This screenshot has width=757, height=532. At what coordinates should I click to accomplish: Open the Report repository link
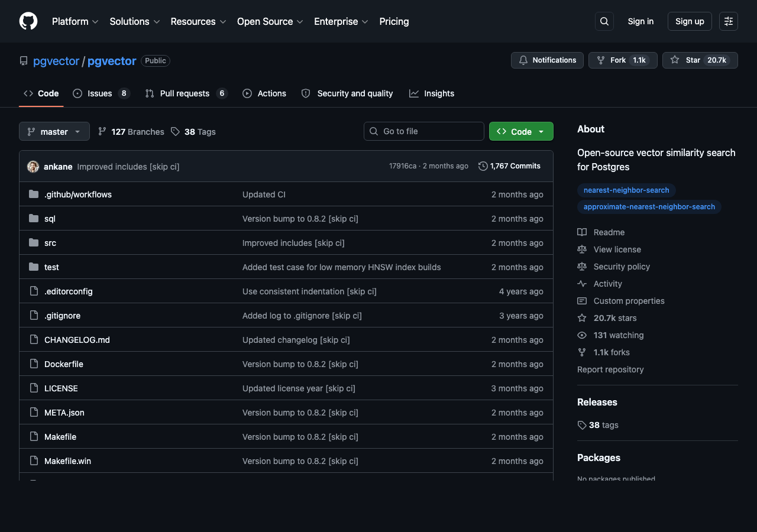(610, 369)
